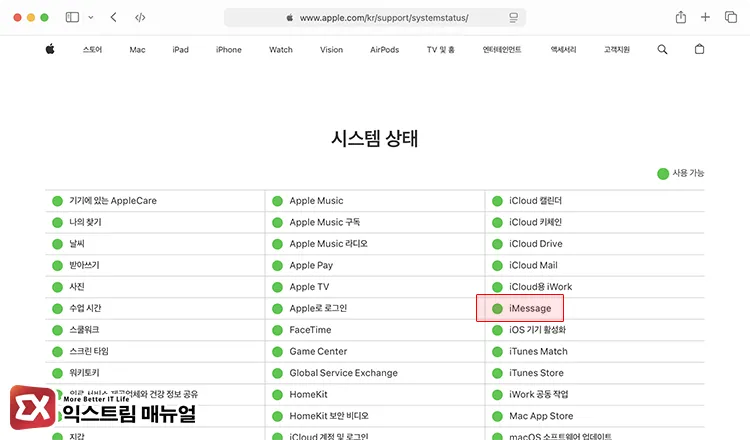This screenshot has height=440, width=750.
Task: Click the iCloud용 iWork entry
Action: click(x=540, y=287)
